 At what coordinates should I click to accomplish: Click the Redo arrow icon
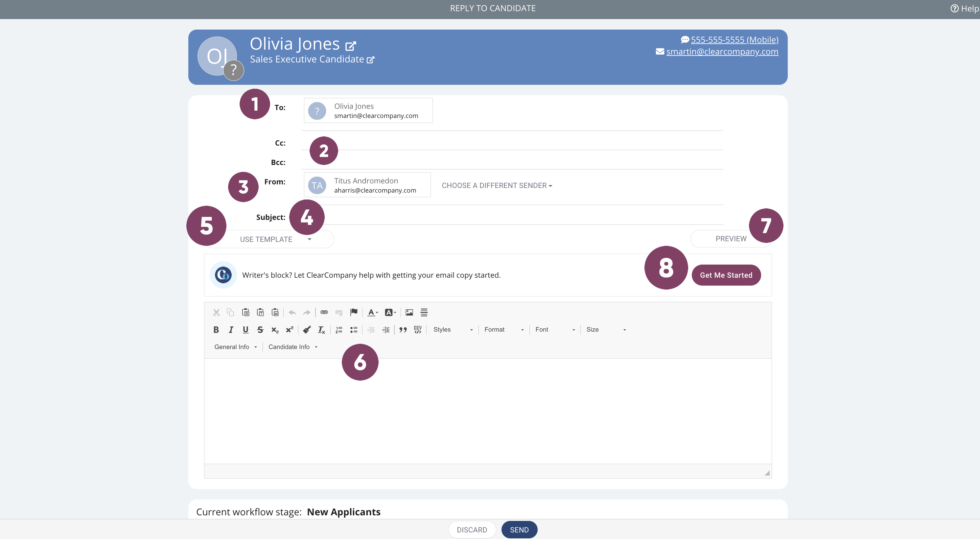307,312
